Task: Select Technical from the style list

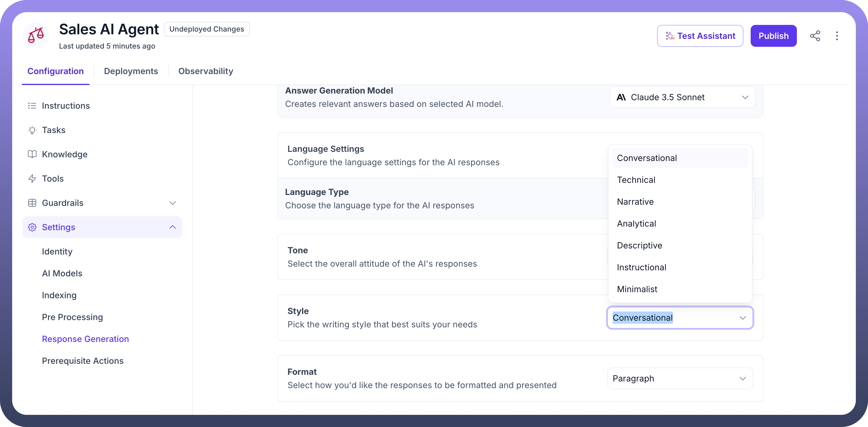Action: 636,180
